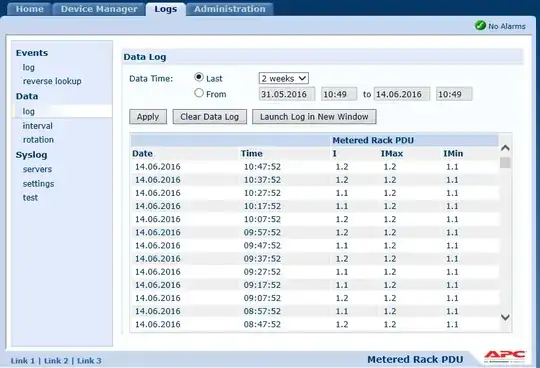Switch to the Device Manager tab
The height and width of the screenshot is (368, 540).
[x=99, y=9]
